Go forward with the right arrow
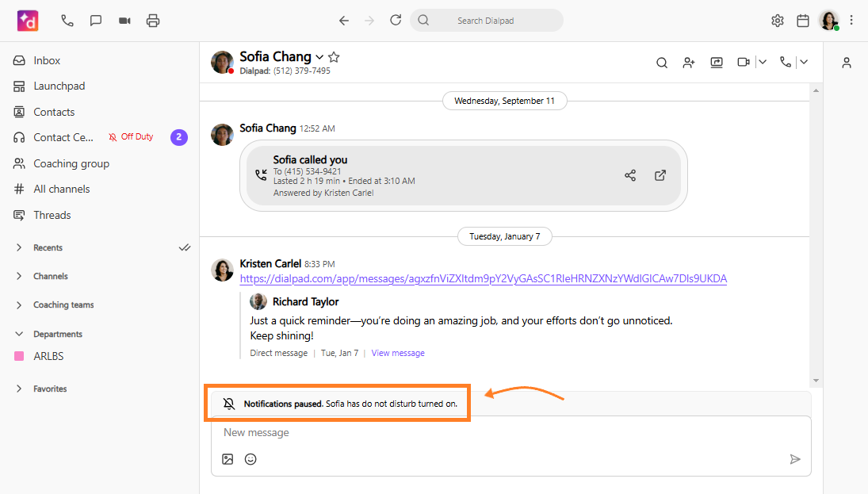The image size is (868, 494). 369,21
